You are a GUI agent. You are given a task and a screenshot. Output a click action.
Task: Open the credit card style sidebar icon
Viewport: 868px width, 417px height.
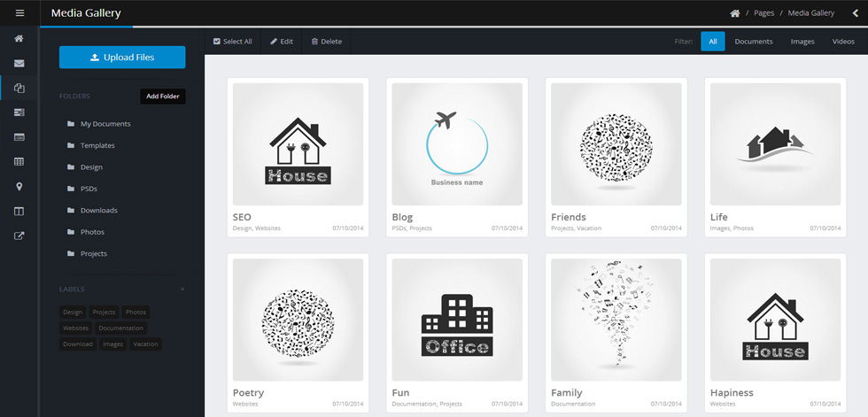coord(19,137)
